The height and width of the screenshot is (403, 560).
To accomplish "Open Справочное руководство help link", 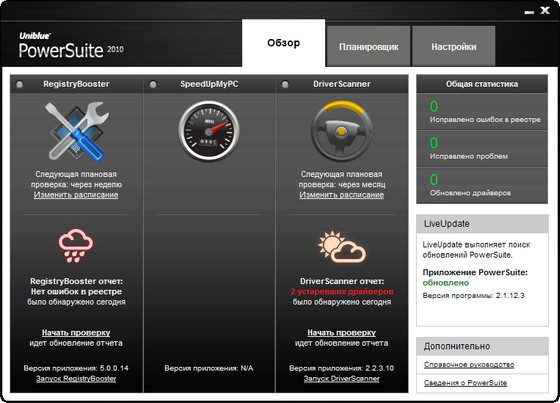I will 469,364.
